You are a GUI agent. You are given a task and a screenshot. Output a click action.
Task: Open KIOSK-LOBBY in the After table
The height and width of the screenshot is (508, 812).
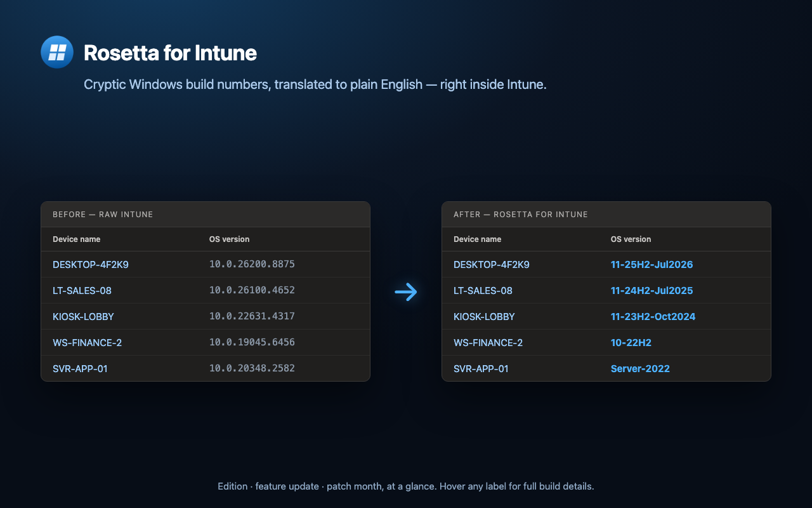(484, 316)
